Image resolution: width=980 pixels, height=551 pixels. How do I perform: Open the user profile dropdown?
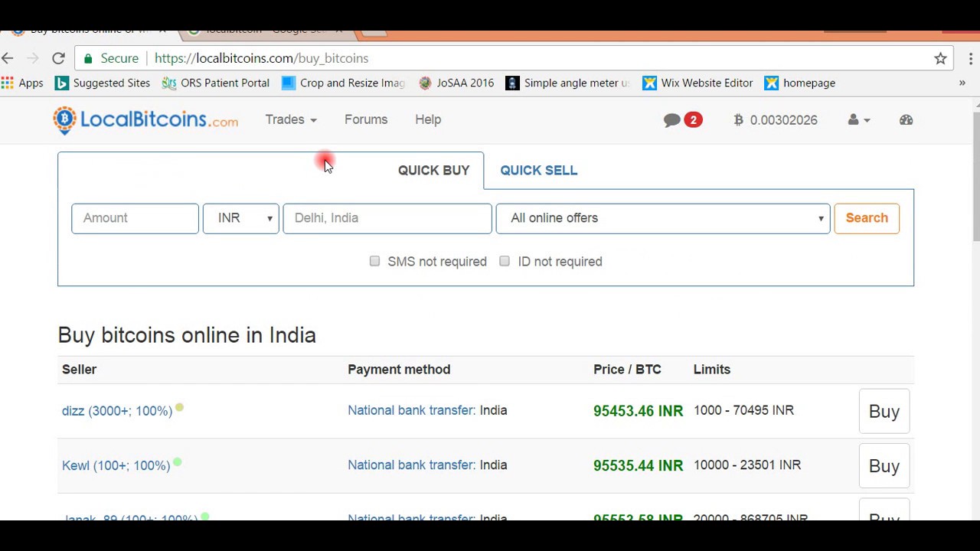click(859, 120)
